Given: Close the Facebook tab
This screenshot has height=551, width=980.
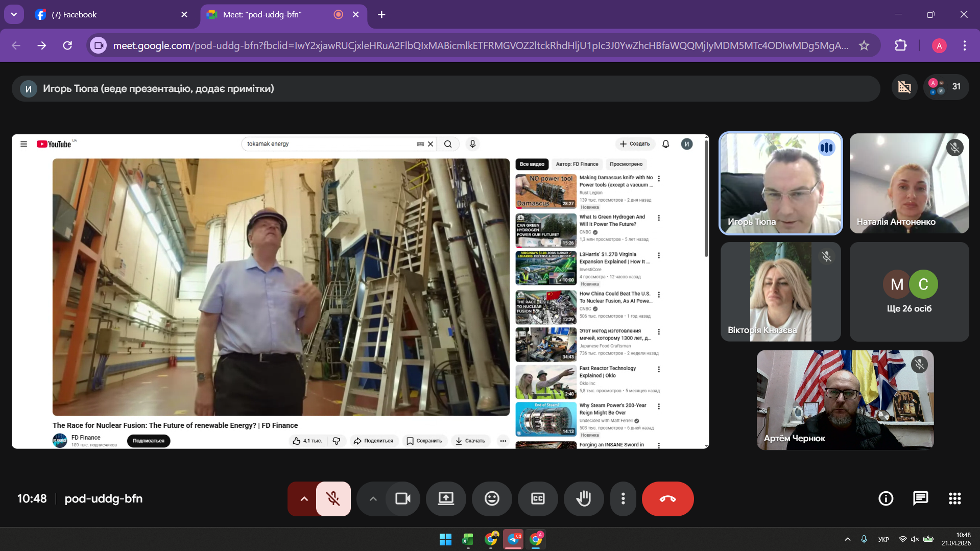Looking at the screenshot, I should tap(184, 15).
